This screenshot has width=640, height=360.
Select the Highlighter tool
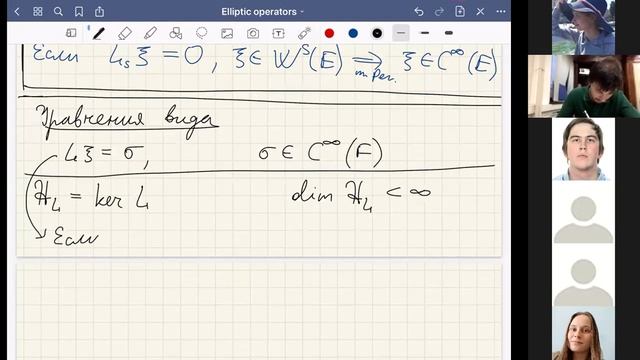[x=150, y=33]
